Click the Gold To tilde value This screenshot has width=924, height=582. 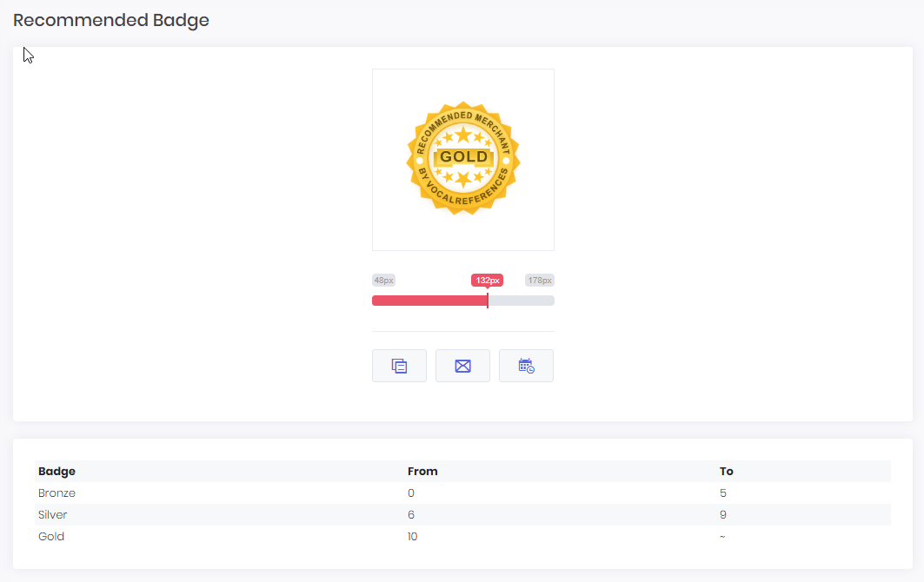(722, 537)
